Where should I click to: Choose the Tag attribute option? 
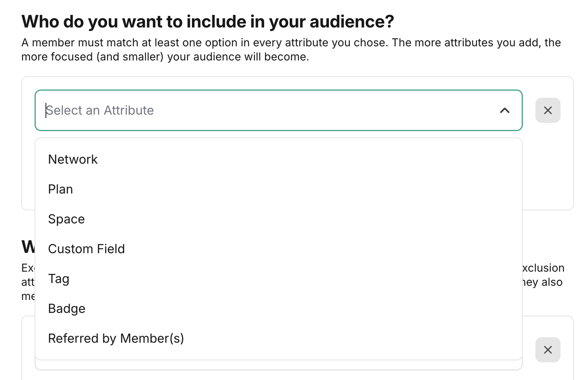59,279
